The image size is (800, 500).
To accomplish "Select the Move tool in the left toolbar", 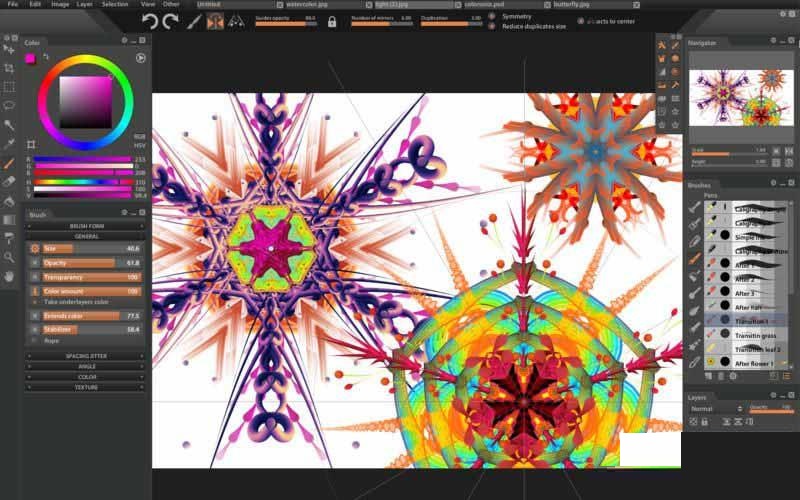I will [9, 49].
